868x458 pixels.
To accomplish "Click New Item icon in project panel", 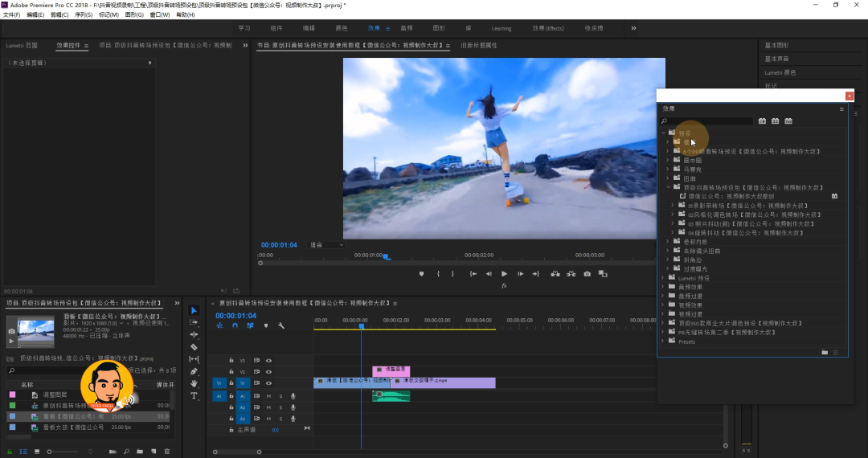I will coord(154,452).
